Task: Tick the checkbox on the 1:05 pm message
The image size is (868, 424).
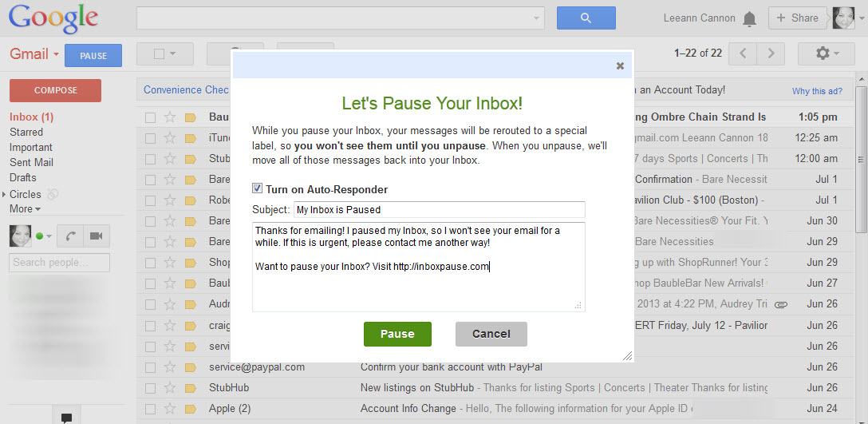Action: tap(150, 117)
